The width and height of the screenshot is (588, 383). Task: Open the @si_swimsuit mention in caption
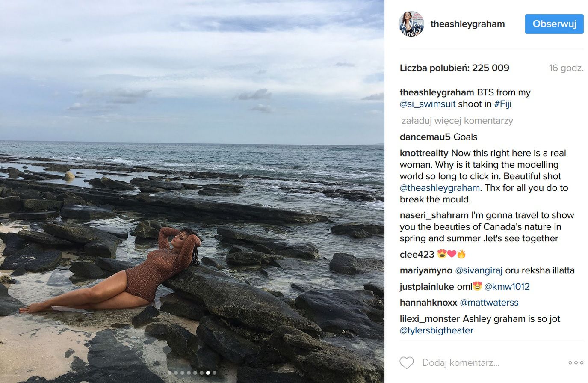(428, 104)
